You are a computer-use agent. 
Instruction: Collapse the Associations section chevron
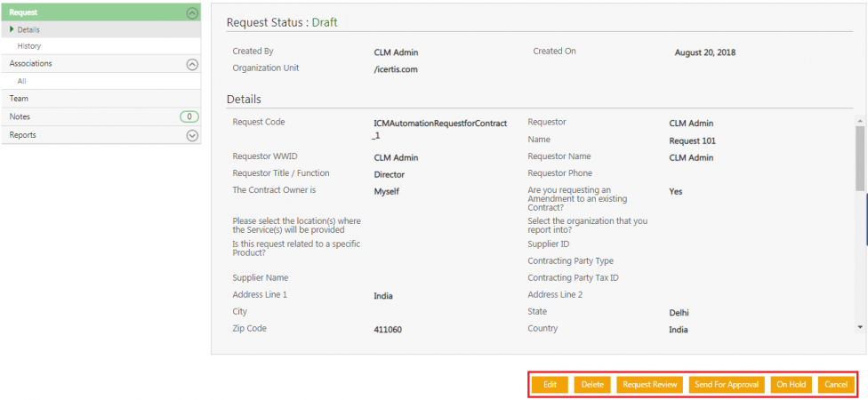point(192,64)
